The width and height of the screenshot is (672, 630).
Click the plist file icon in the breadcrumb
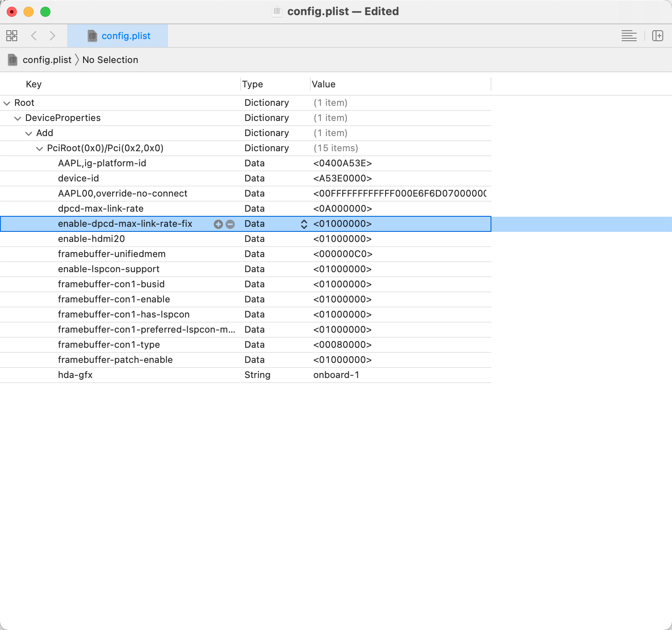13,60
